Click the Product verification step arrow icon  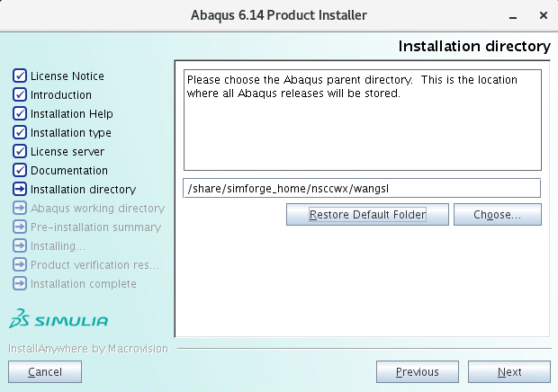point(20,264)
